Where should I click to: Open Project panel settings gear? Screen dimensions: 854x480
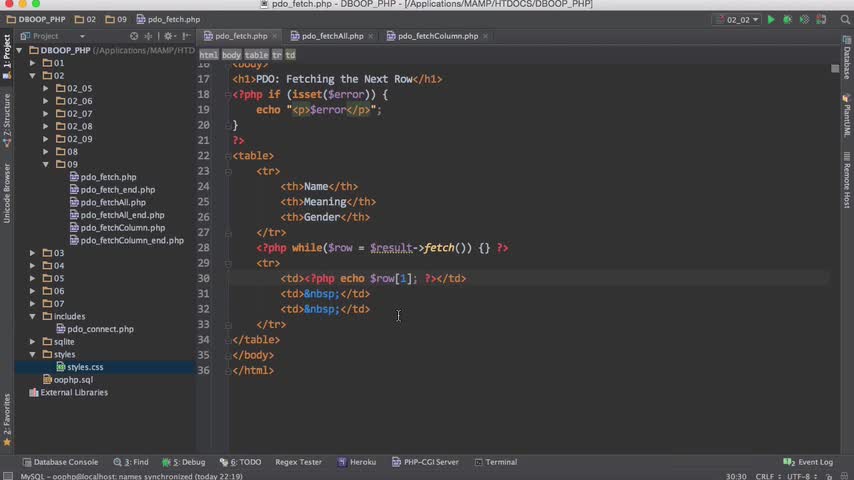tap(168, 36)
